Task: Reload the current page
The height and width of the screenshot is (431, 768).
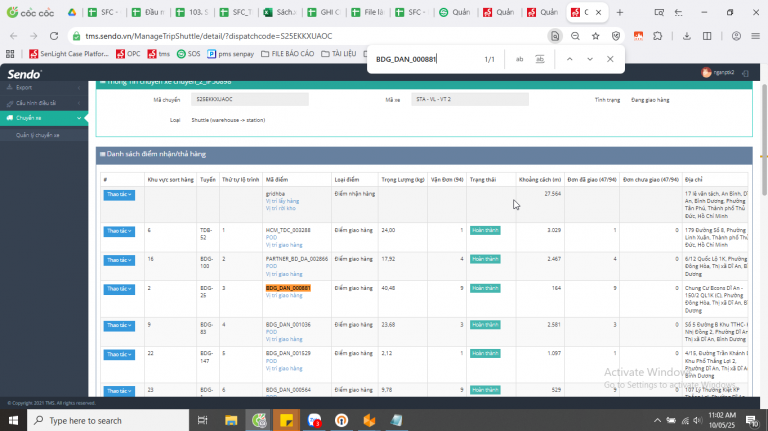Action: pyautogui.click(x=54, y=36)
